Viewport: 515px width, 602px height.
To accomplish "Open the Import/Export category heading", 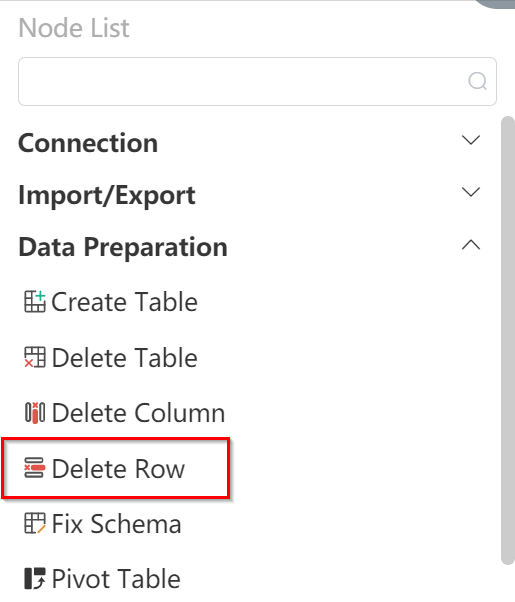I will (x=107, y=196).
